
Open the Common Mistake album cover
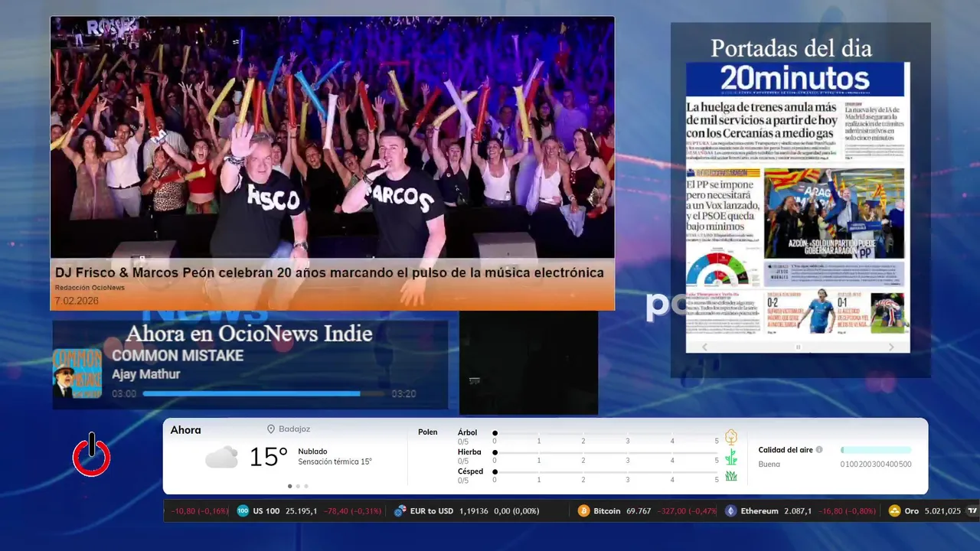click(x=77, y=373)
